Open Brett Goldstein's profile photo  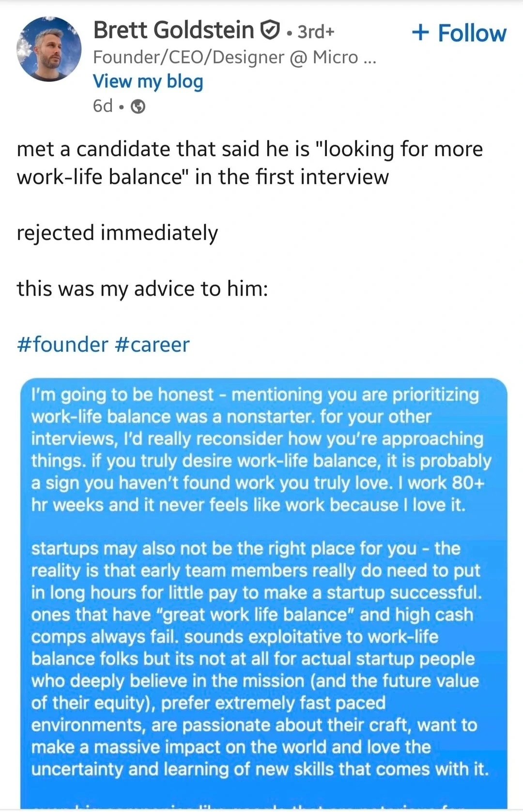(x=48, y=48)
